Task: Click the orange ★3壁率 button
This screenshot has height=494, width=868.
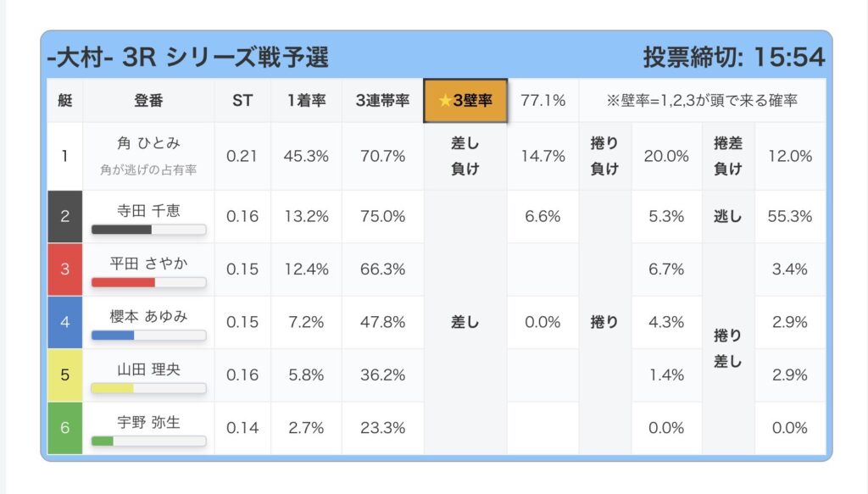Action: click(465, 101)
